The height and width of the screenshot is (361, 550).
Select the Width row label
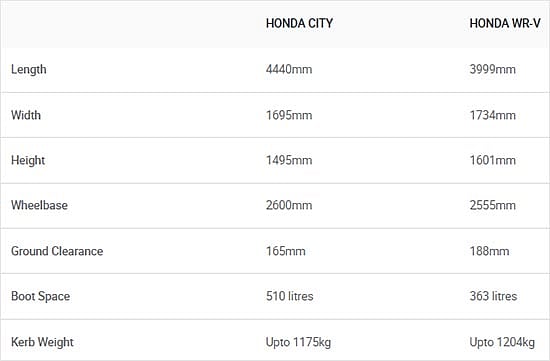click(26, 115)
